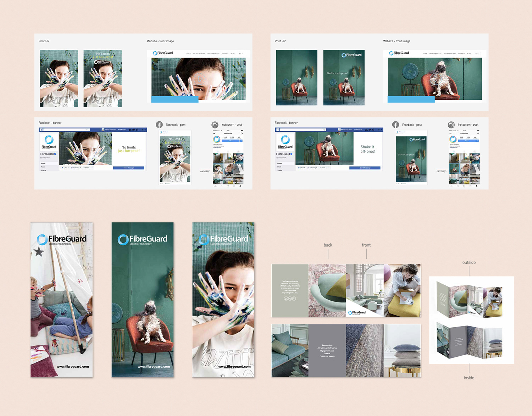
Task: Click Follow in the dog Instagram post
Action: pos(466,141)
